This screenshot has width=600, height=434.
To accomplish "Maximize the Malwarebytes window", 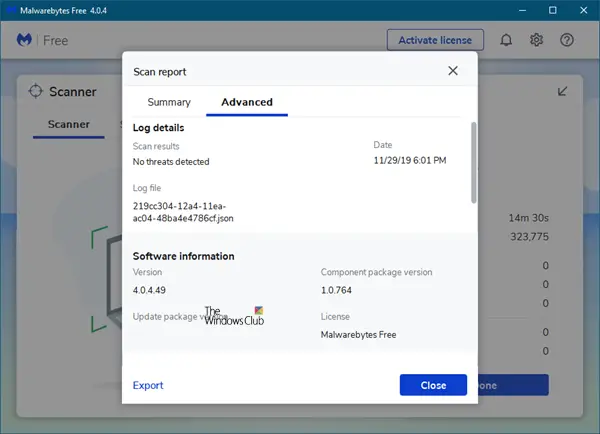I will pos(553,10).
